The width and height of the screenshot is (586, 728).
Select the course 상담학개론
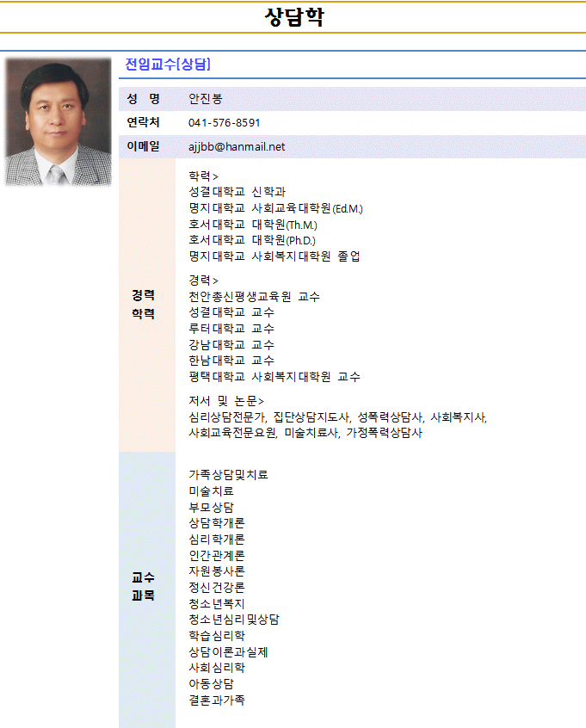[216, 523]
